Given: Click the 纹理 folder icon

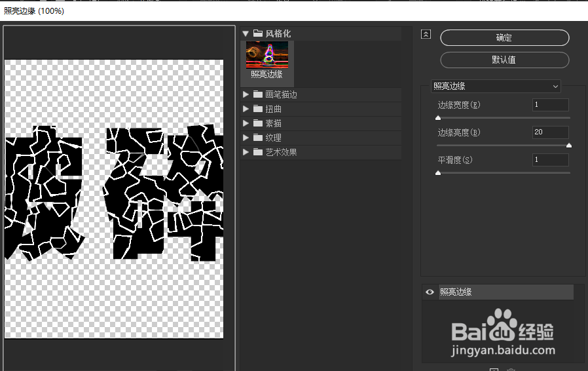Looking at the screenshot, I should click(x=257, y=138).
